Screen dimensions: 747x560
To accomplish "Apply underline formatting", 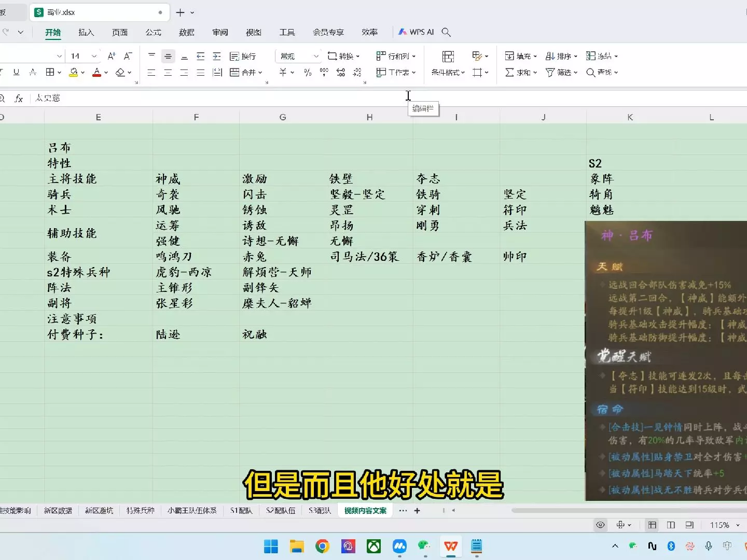I will pos(17,73).
